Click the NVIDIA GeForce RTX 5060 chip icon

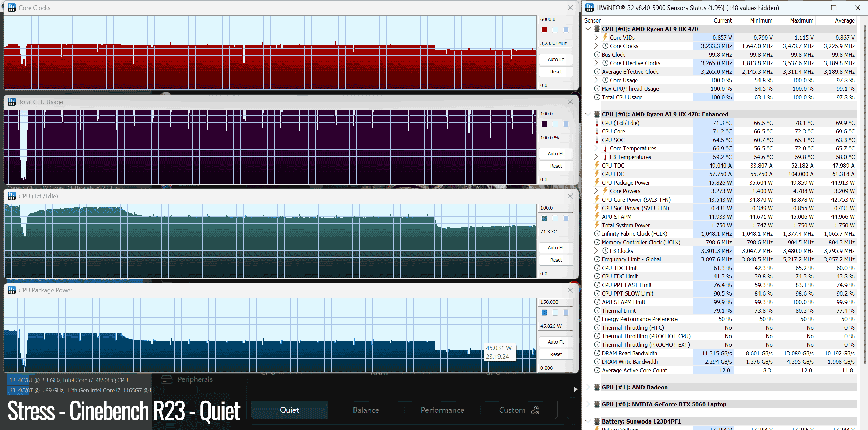(x=597, y=404)
